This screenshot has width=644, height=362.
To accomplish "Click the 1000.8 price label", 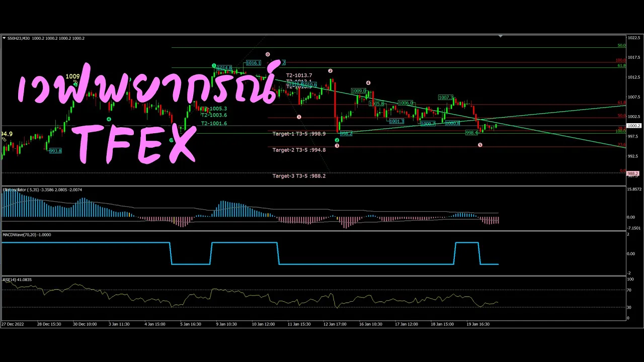I will (x=452, y=123).
